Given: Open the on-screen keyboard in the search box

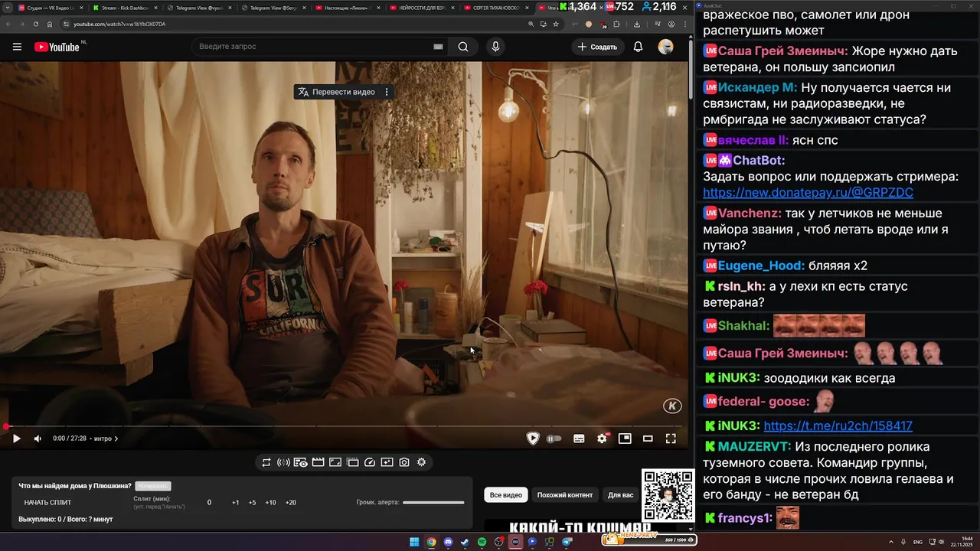Looking at the screenshot, I should tap(438, 47).
